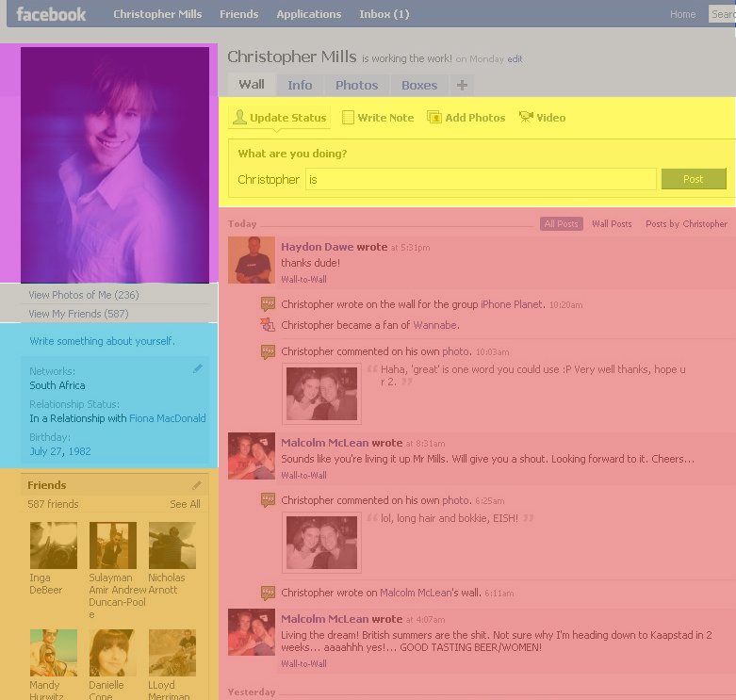
Task: Open Applications in the top bar
Action: [x=309, y=14]
